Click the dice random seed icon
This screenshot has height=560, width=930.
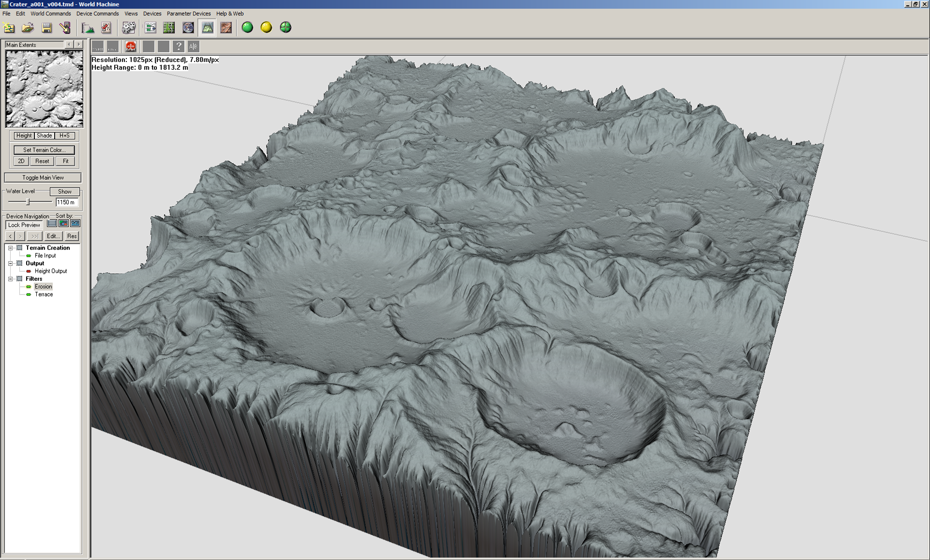(128, 28)
